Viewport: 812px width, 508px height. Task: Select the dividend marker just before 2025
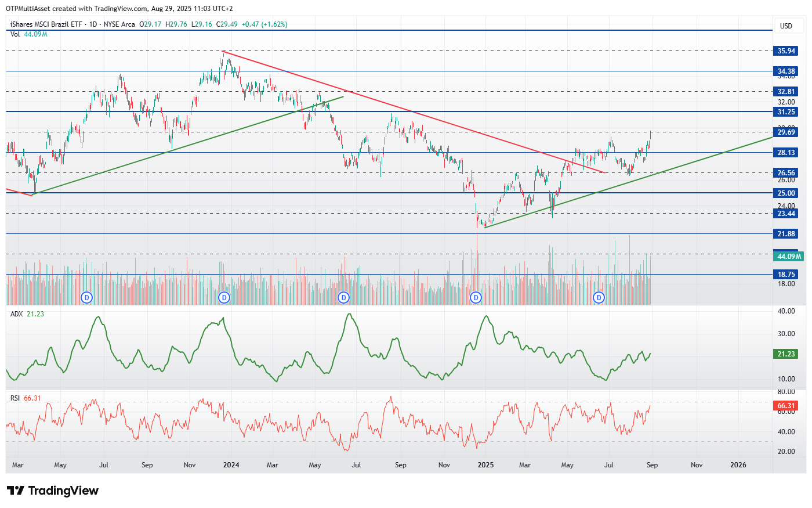click(476, 298)
